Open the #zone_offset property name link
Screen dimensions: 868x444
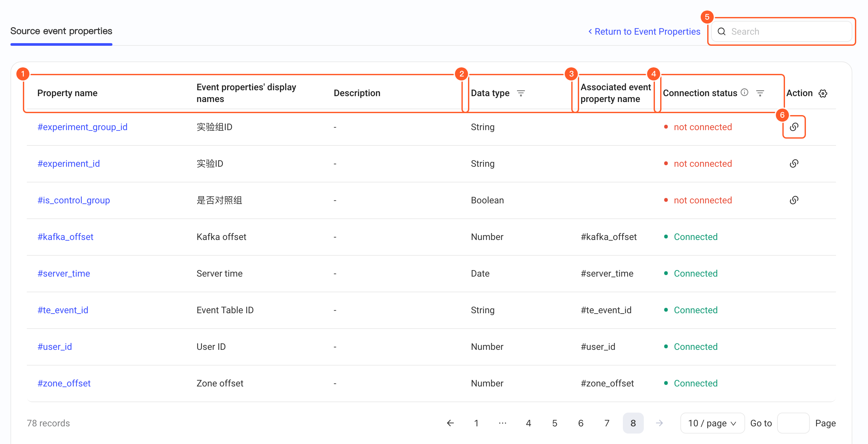click(64, 383)
